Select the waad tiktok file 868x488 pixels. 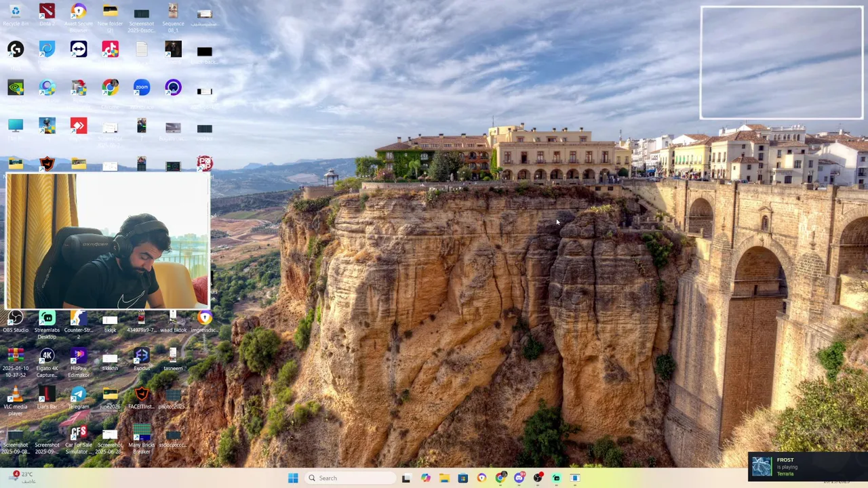pyautogui.click(x=173, y=322)
